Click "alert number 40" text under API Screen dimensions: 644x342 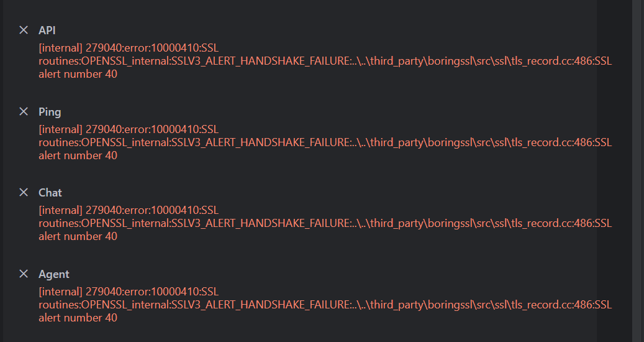click(78, 74)
